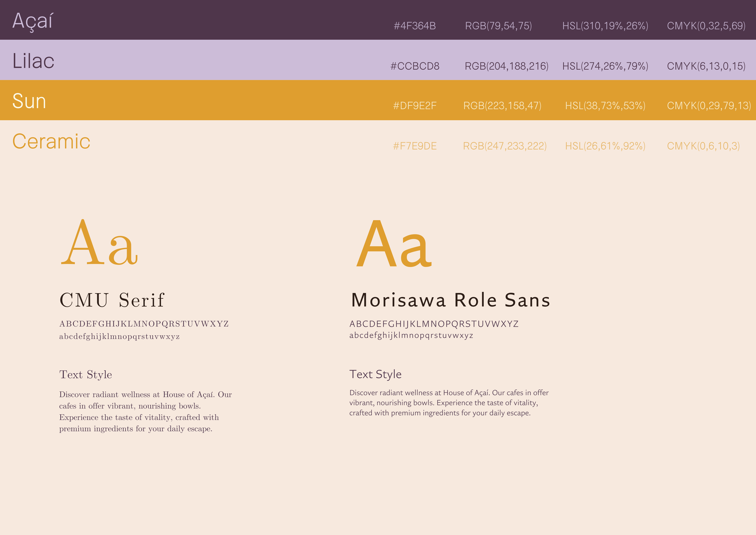
Task: Select the hex value #CCBCD8
Action: point(415,66)
